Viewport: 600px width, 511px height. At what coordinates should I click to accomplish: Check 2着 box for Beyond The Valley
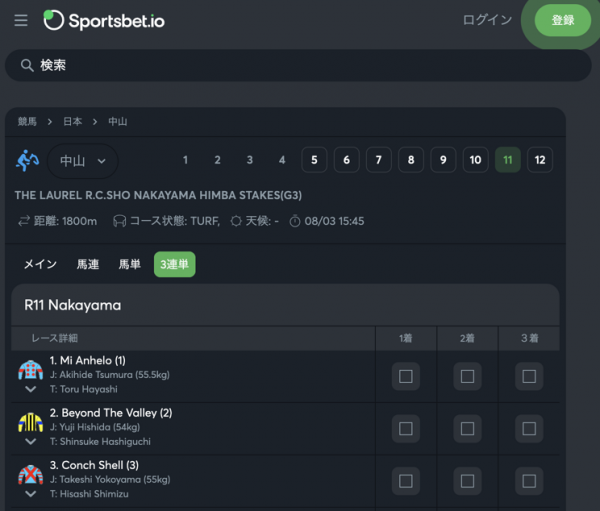point(467,429)
